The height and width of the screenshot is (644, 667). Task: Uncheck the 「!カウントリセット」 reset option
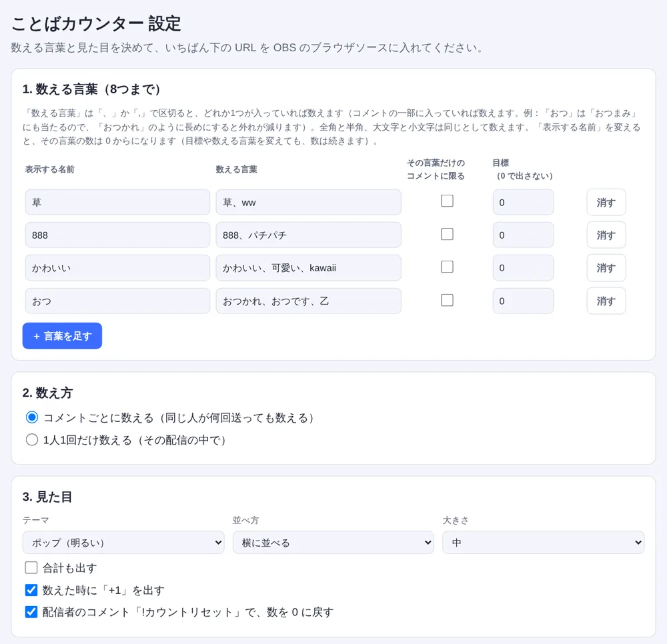[31, 612]
